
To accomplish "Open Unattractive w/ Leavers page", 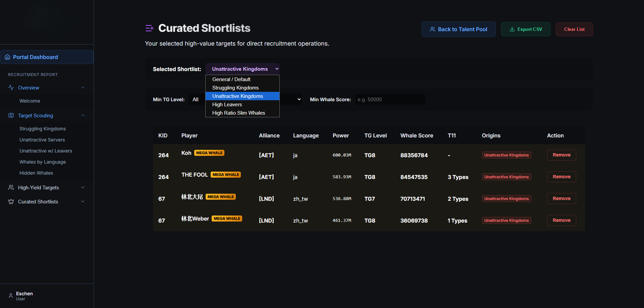I will click(x=46, y=151).
